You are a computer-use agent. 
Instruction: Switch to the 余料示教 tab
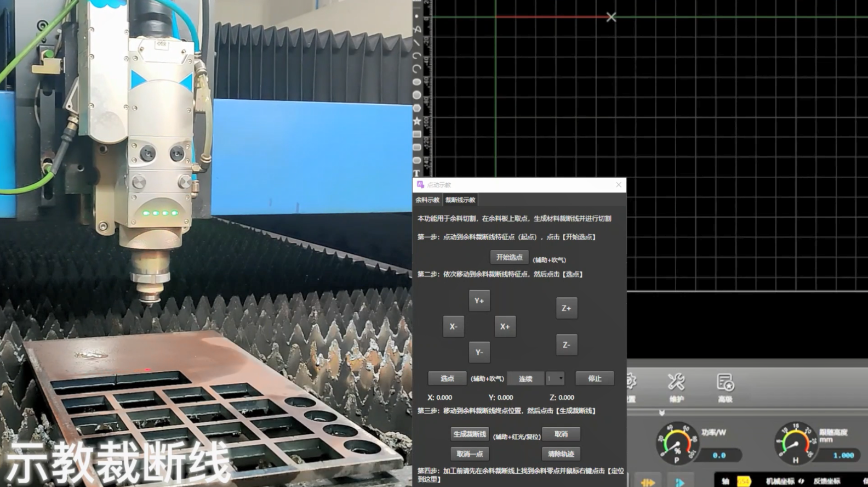pos(427,200)
